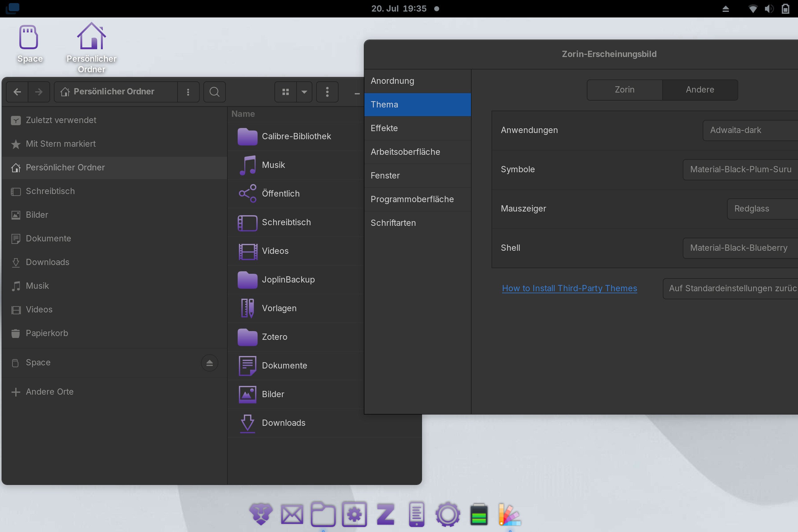Open file manager main menu (three dots)

coord(327,92)
